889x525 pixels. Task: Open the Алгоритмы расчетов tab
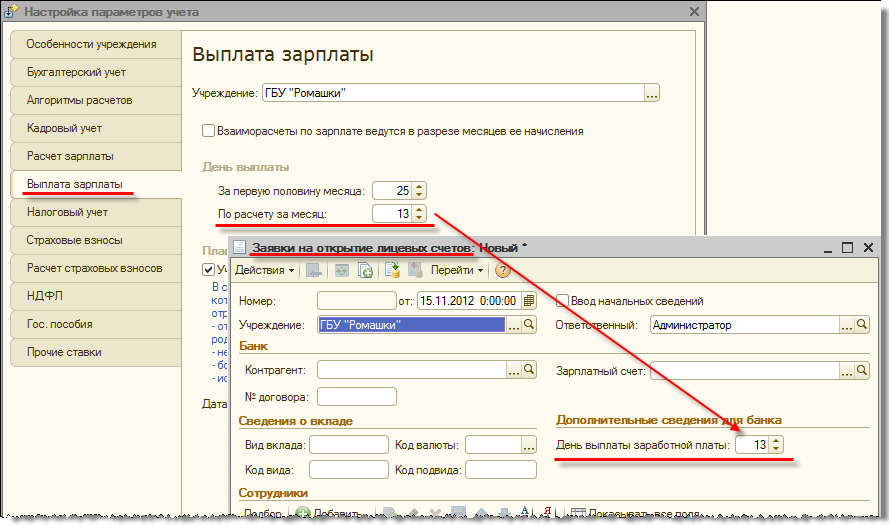click(96, 100)
